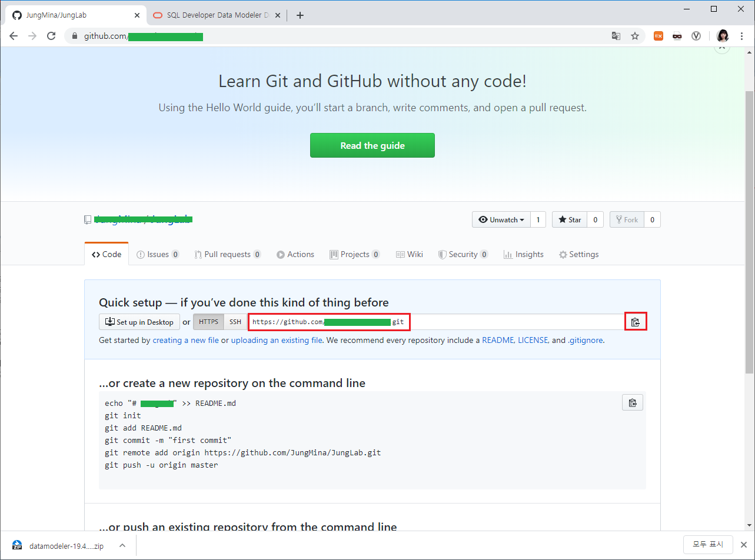This screenshot has height=560, width=755.
Task: Click the orange EX extension icon
Action: [x=658, y=36]
